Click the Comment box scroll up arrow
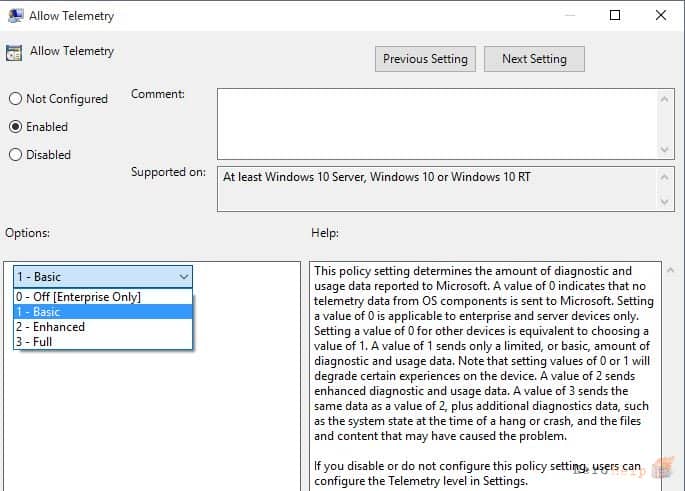Image resolution: width=685 pixels, height=491 pixels. click(664, 100)
